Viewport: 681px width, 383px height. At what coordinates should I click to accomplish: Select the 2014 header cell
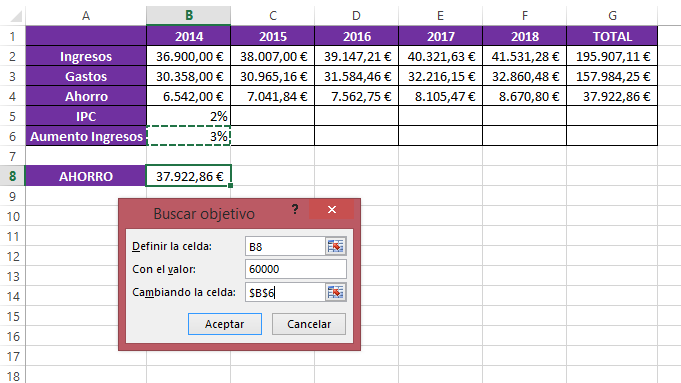[188, 36]
